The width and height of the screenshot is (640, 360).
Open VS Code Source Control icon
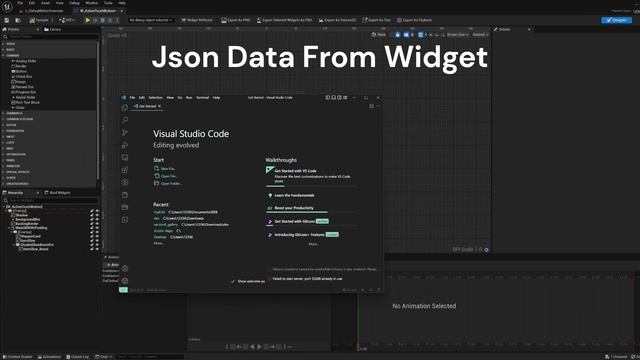[x=125, y=133]
